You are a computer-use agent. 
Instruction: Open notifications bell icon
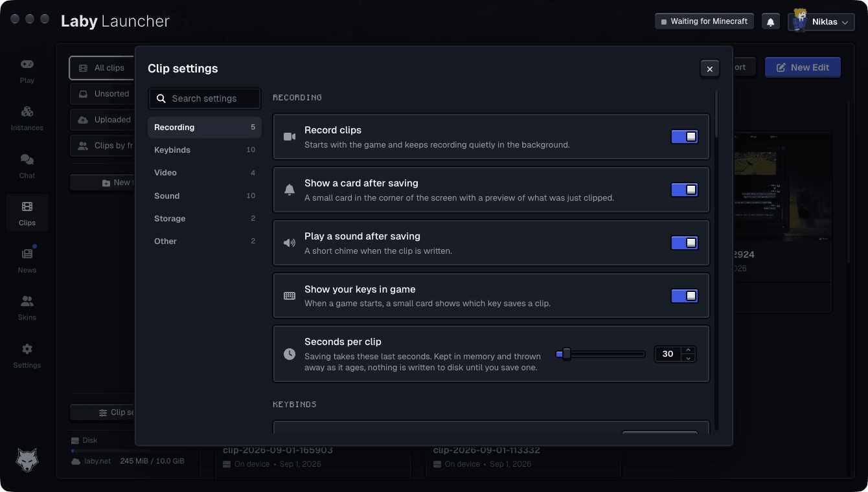(x=770, y=21)
